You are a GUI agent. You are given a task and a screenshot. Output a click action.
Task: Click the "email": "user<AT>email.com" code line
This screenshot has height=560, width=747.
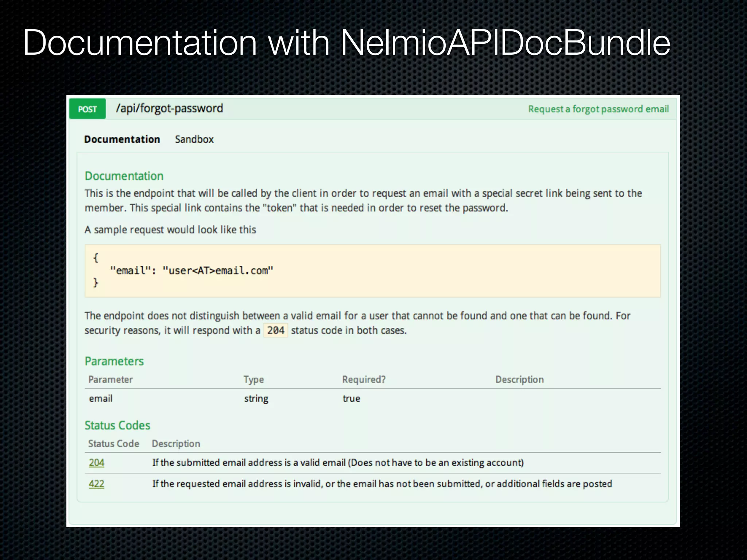point(191,271)
